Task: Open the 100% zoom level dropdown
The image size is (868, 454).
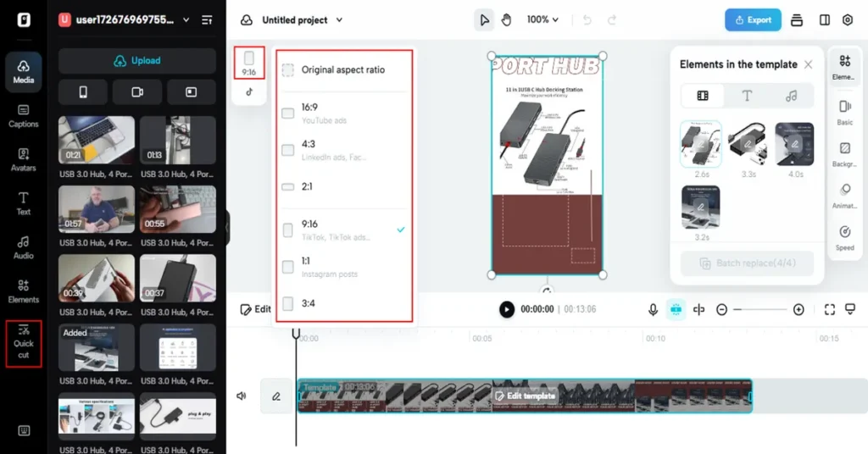Action: [x=542, y=20]
